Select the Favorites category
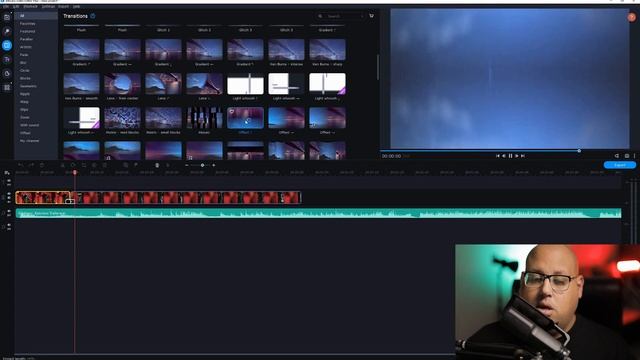This screenshot has height=360, width=640. 27,24
